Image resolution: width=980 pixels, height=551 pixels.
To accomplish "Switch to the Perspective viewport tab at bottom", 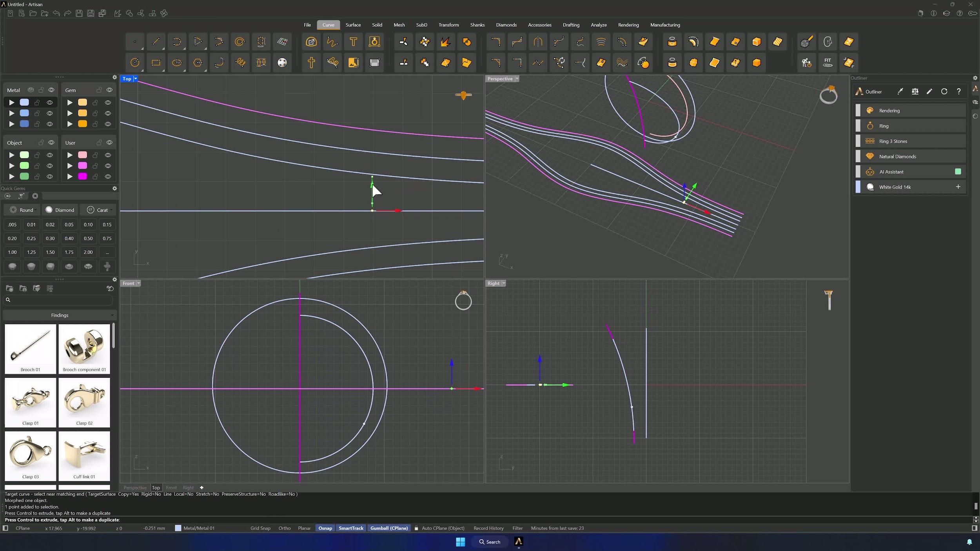I will (x=135, y=488).
